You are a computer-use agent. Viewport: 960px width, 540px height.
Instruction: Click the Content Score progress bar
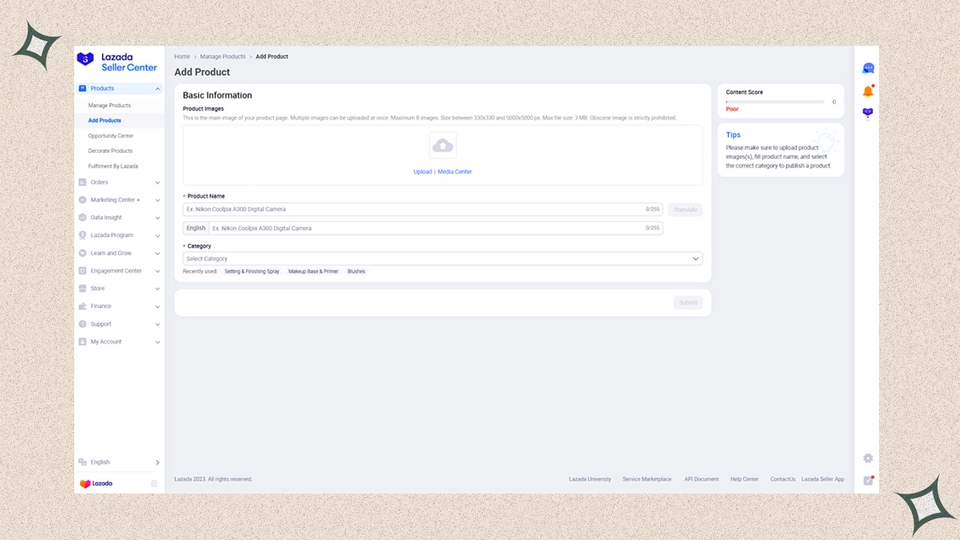click(x=775, y=102)
